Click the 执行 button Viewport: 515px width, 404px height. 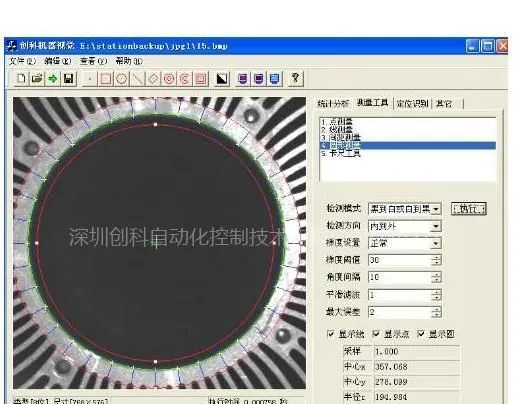[469, 209]
